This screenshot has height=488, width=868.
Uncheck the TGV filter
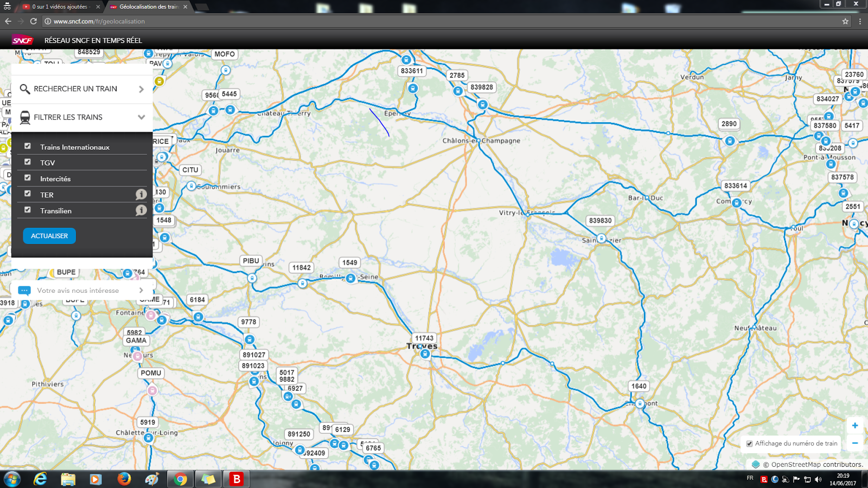27,162
